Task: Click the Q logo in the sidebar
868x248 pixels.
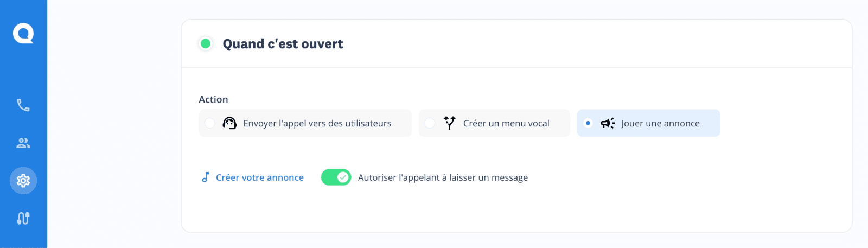Action: coord(23,34)
